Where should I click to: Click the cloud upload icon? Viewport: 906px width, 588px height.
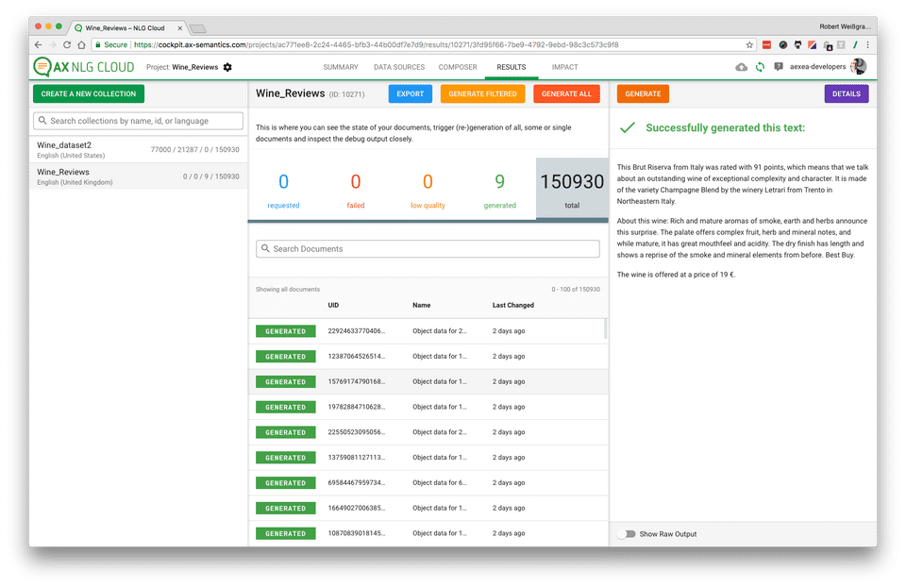click(x=742, y=67)
